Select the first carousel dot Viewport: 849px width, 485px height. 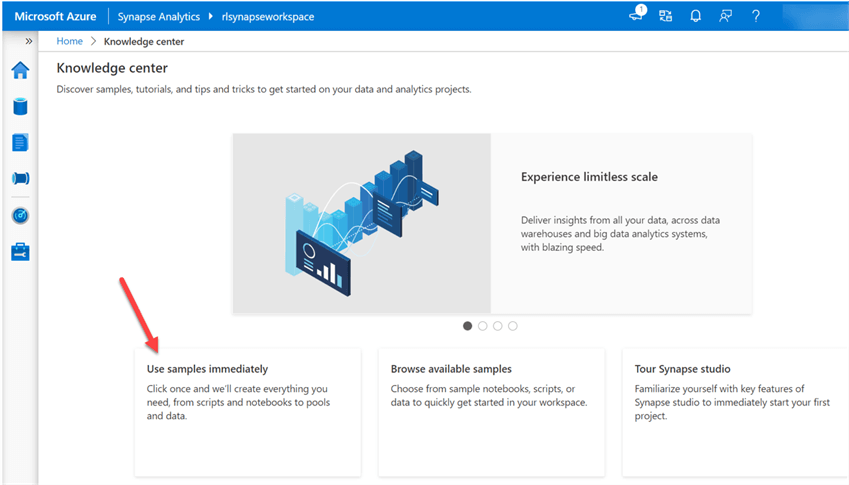pos(468,326)
